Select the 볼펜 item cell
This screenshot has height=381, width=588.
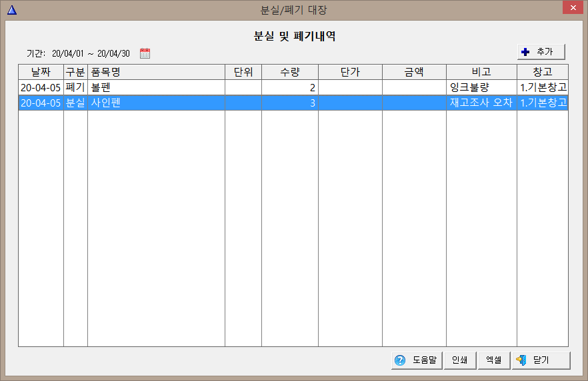pyautogui.click(x=156, y=88)
